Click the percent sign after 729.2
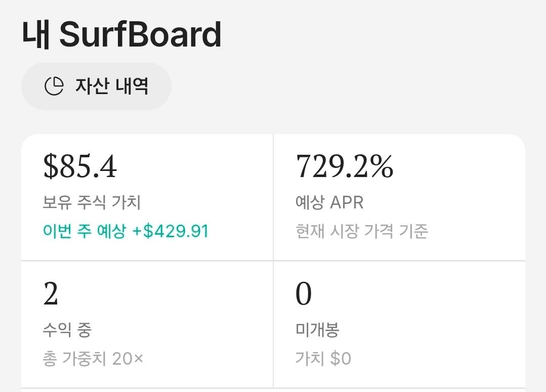The height and width of the screenshot is (392, 546). 382,166
